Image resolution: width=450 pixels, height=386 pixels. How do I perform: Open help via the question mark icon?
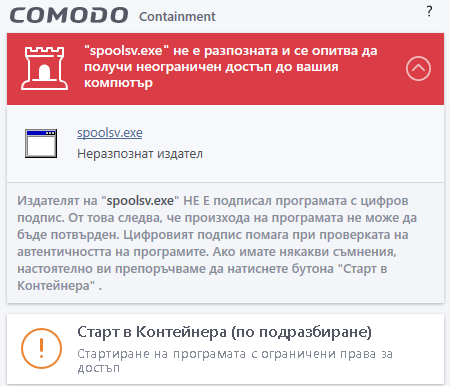pos(429,11)
